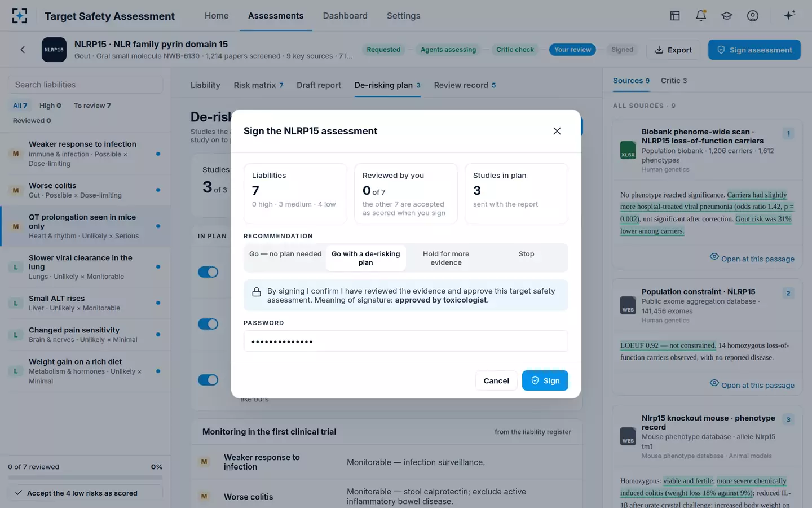Click the XLSX icon on Biobank source
812x508 pixels.
pyautogui.click(x=628, y=151)
